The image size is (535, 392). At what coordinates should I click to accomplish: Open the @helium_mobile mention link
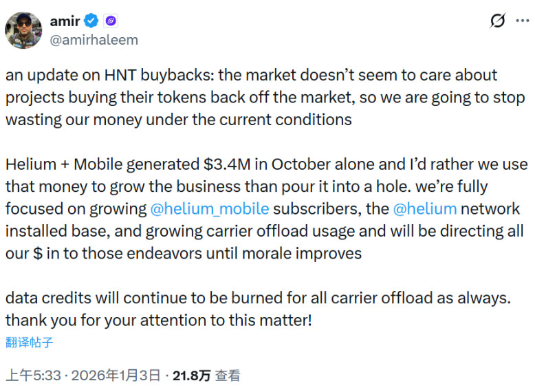(208, 209)
